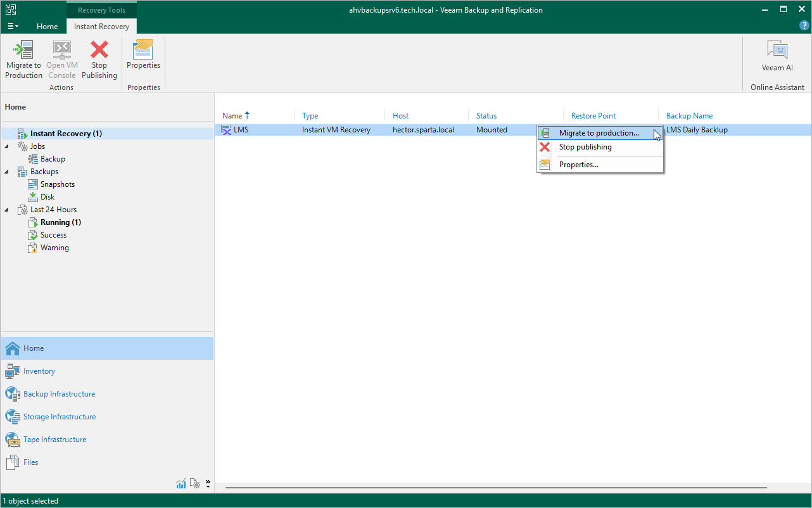Viewport: 812px width, 508px height.
Task: Collapse the Jobs tree node
Action: pos(7,146)
